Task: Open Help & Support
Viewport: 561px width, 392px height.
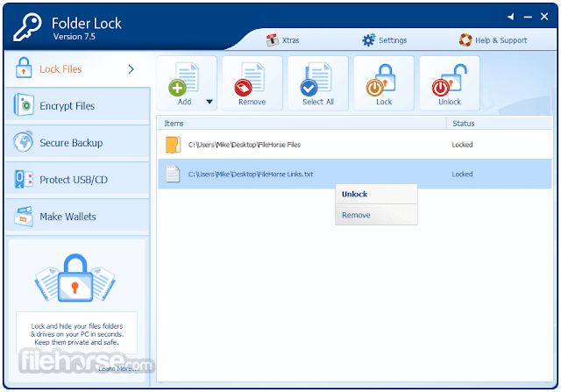Action: [493, 40]
